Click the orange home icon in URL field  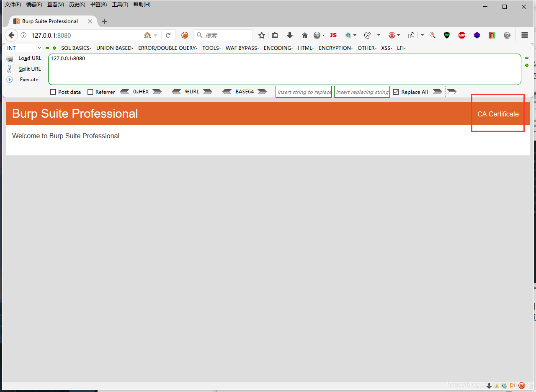click(x=147, y=35)
